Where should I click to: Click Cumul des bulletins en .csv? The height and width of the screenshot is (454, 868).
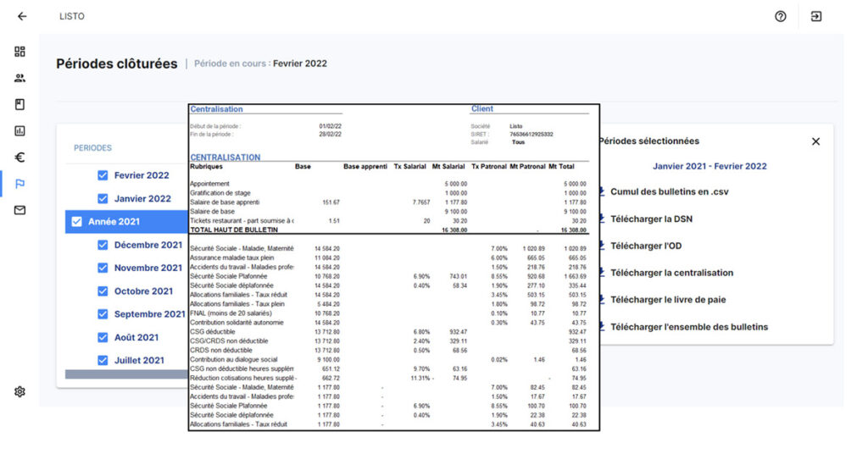click(668, 191)
